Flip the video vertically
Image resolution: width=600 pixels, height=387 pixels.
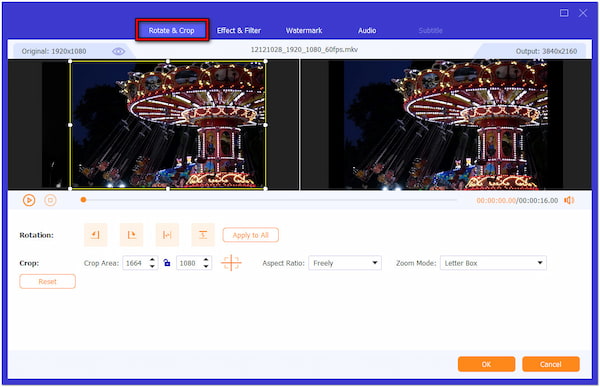(x=203, y=235)
